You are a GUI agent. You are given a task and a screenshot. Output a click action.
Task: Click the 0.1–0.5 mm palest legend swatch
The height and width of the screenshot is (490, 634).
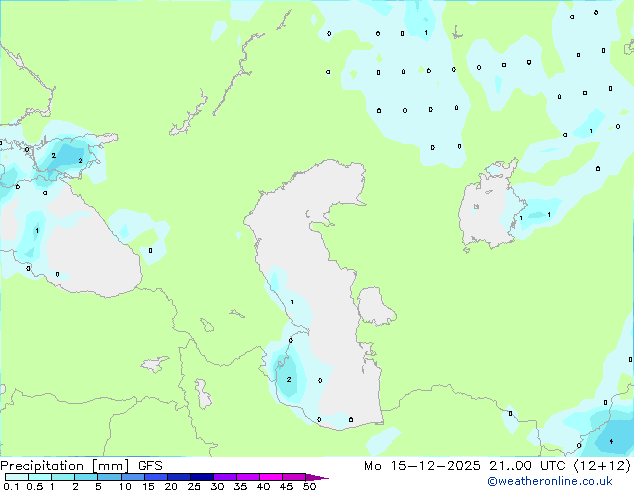coord(17,477)
